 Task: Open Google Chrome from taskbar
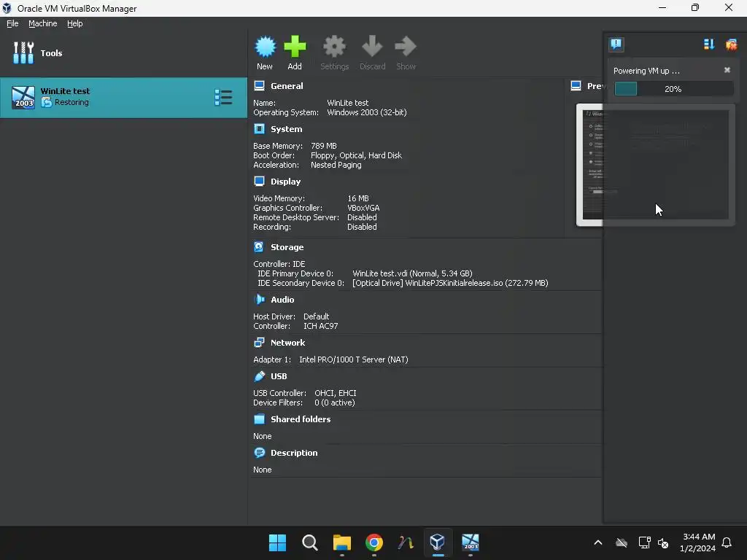(374, 542)
